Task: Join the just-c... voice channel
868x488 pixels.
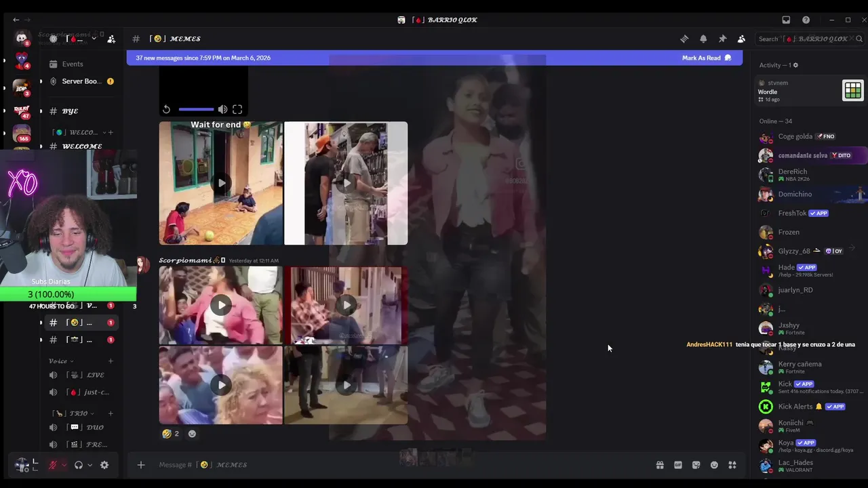Action: click(x=78, y=392)
